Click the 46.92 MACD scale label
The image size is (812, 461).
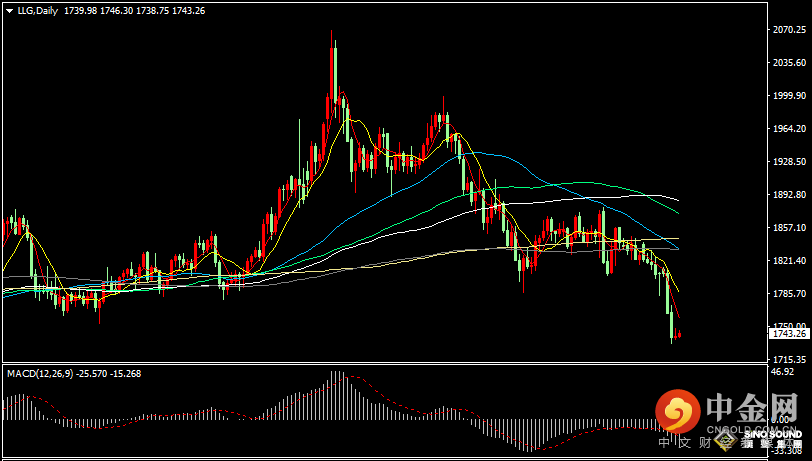point(782,371)
